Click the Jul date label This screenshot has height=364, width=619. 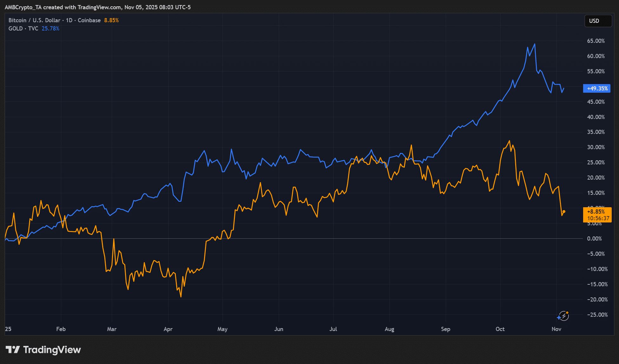[x=333, y=329]
